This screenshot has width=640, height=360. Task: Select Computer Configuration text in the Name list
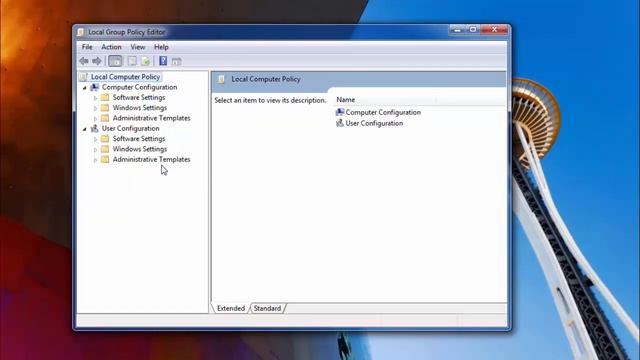383,112
